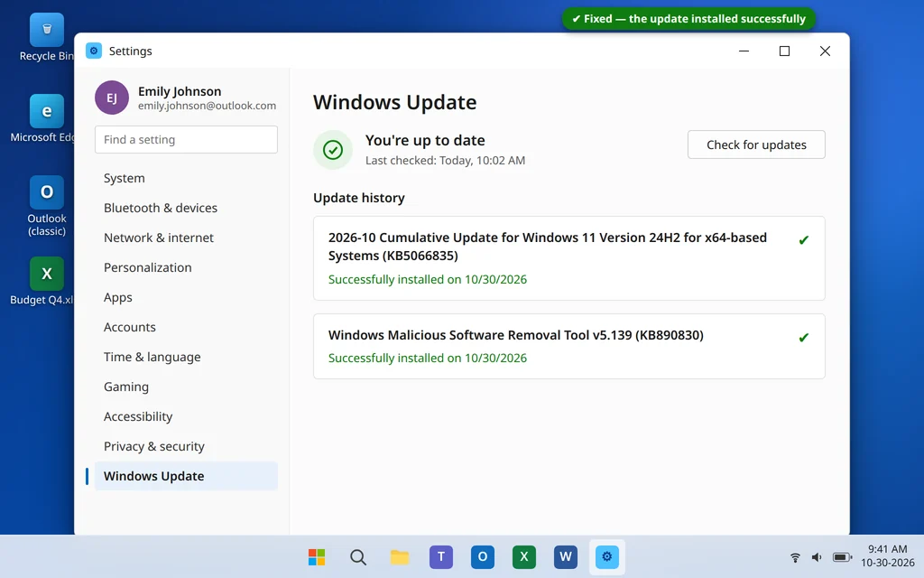Viewport: 924px width, 578px height.
Task: Open Teams from the taskbar
Action: (x=440, y=556)
